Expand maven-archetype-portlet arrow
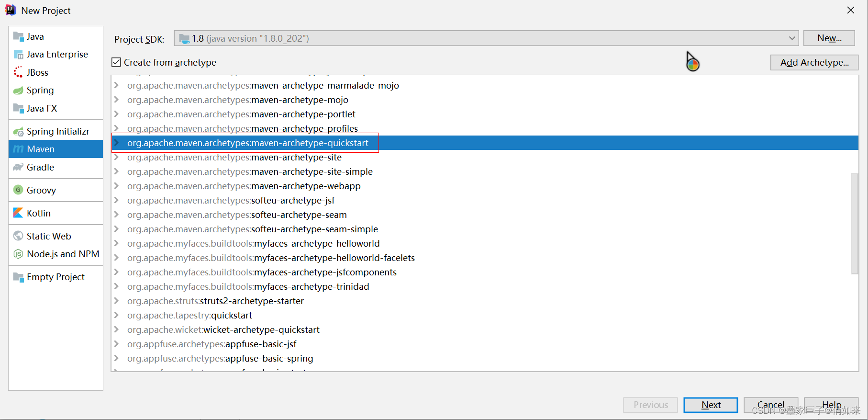The image size is (868, 420). tap(116, 114)
